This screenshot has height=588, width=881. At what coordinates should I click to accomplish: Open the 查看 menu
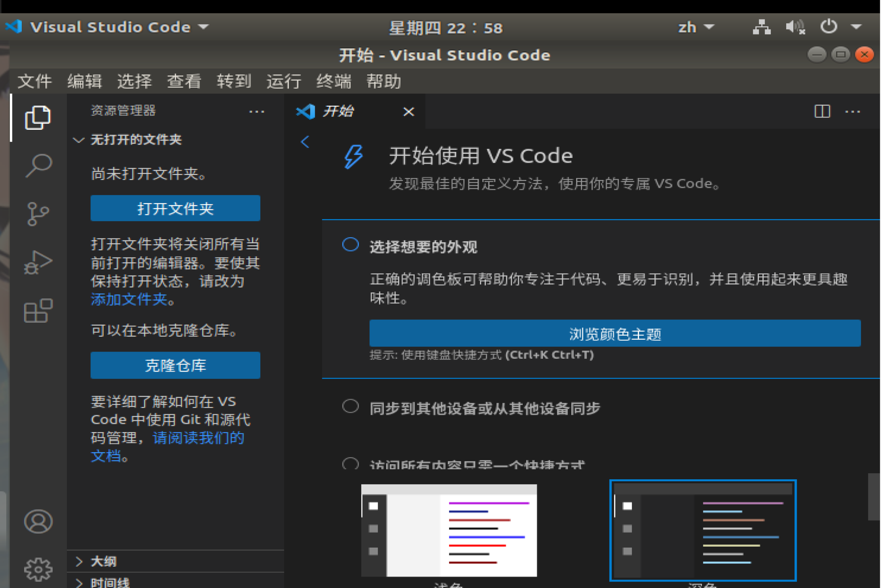pos(184,81)
